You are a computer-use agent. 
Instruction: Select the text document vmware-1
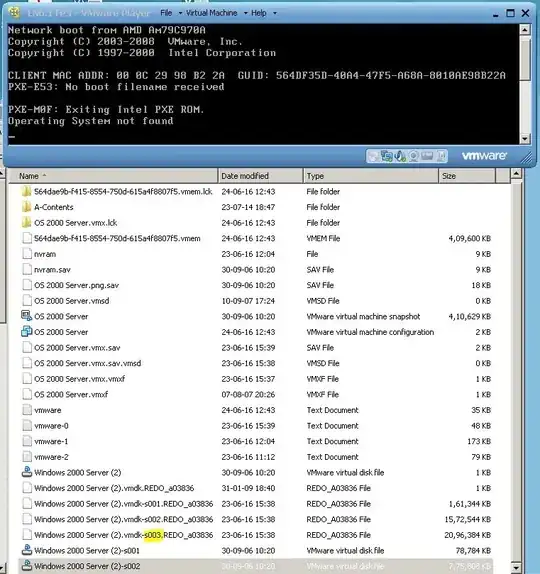click(51, 441)
